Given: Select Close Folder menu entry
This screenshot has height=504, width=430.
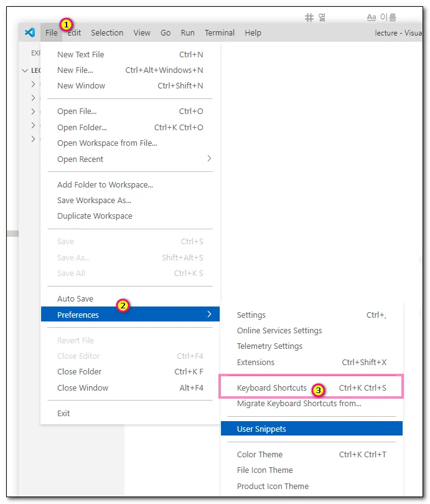Looking at the screenshot, I should click(x=80, y=371).
